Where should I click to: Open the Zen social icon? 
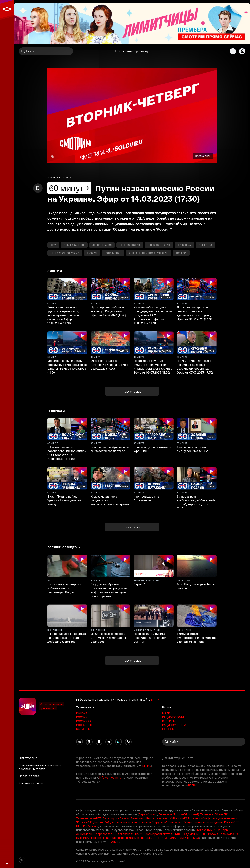99,742
